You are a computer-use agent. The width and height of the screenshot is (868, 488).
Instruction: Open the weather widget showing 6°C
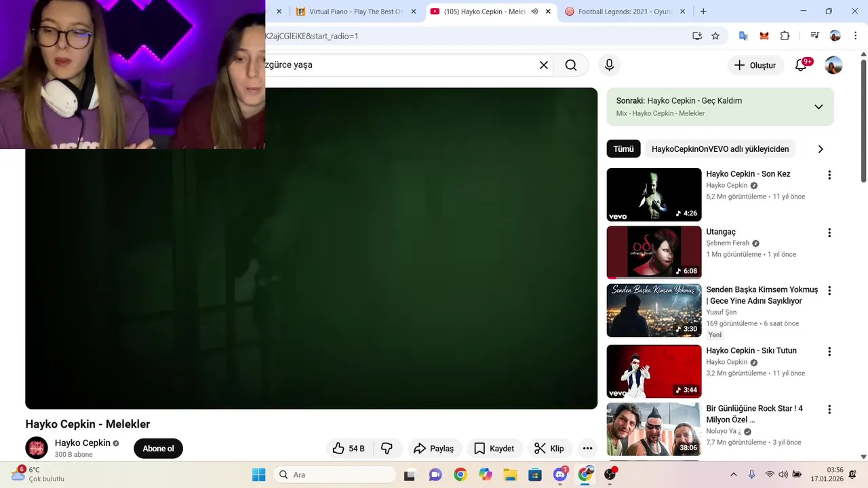click(x=38, y=474)
